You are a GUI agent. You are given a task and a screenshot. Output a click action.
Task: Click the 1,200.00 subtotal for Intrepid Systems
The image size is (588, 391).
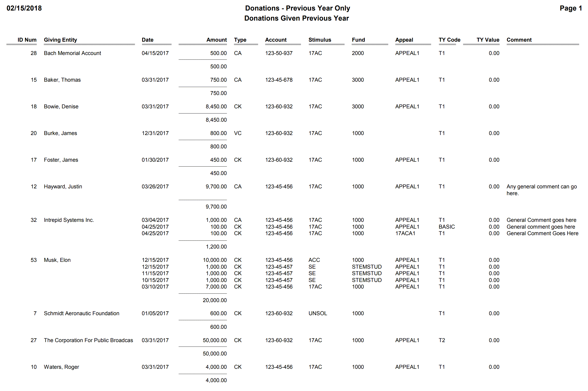216,247
